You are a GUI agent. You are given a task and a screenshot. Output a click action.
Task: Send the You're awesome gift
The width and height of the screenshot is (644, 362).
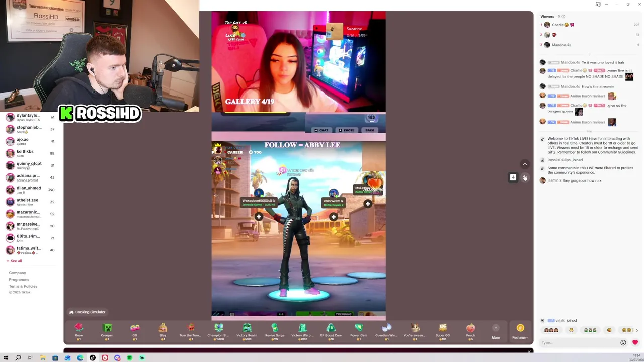415,332
